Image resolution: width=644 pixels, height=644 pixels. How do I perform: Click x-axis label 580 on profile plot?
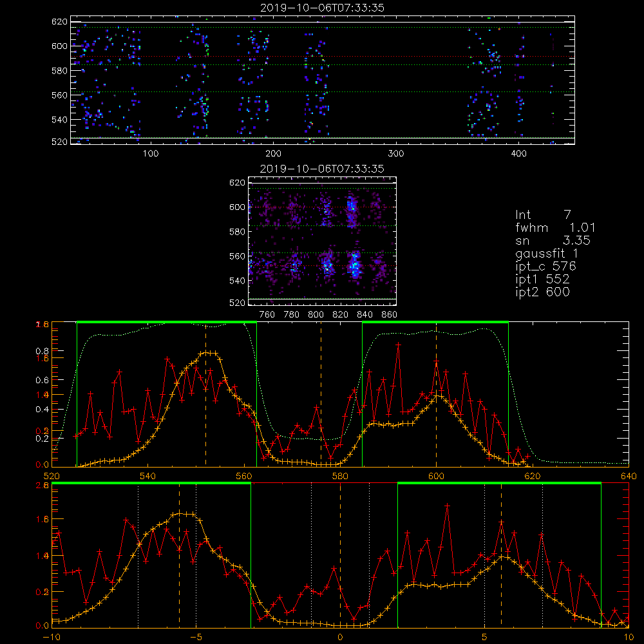point(340,477)
